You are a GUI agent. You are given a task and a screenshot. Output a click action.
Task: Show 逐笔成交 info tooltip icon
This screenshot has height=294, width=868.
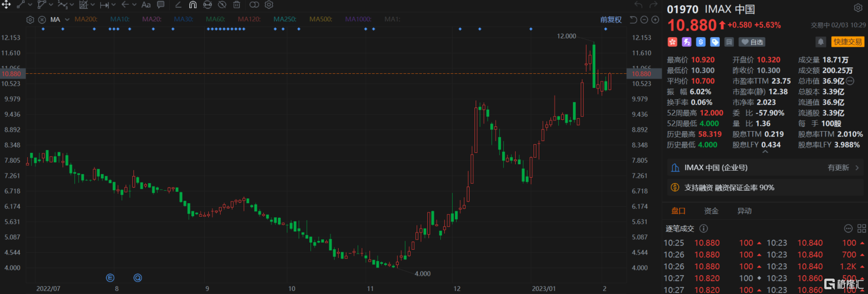[704, 228]
